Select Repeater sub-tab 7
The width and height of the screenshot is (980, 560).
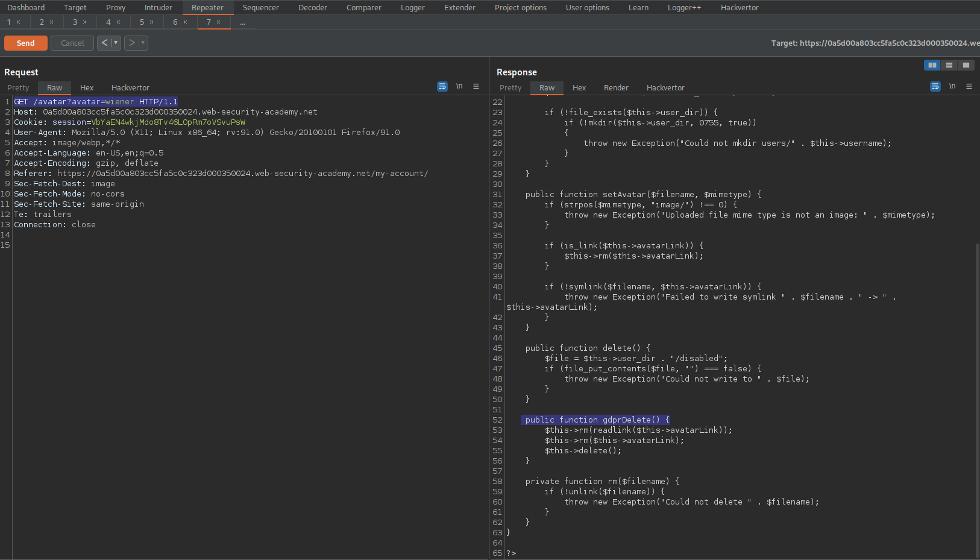coord(209,22)
